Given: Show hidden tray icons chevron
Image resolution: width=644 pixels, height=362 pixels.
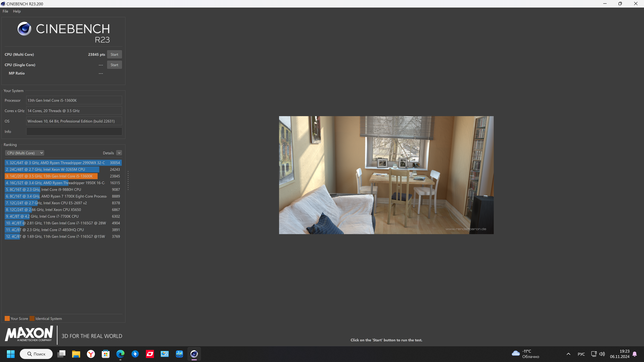Looking at the screenshot, I should tap(568, 354).
